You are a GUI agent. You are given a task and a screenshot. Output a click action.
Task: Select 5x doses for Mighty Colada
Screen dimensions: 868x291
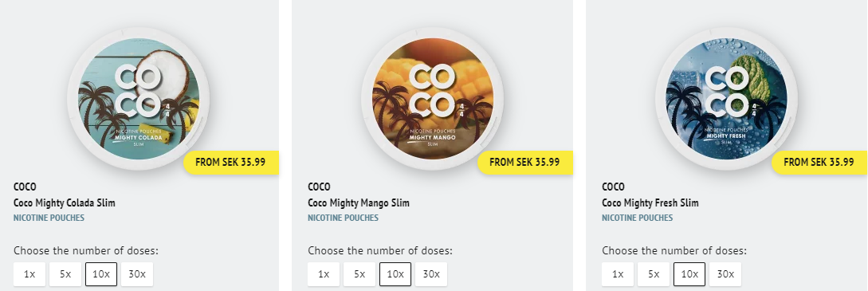click(x=65, y=274)
